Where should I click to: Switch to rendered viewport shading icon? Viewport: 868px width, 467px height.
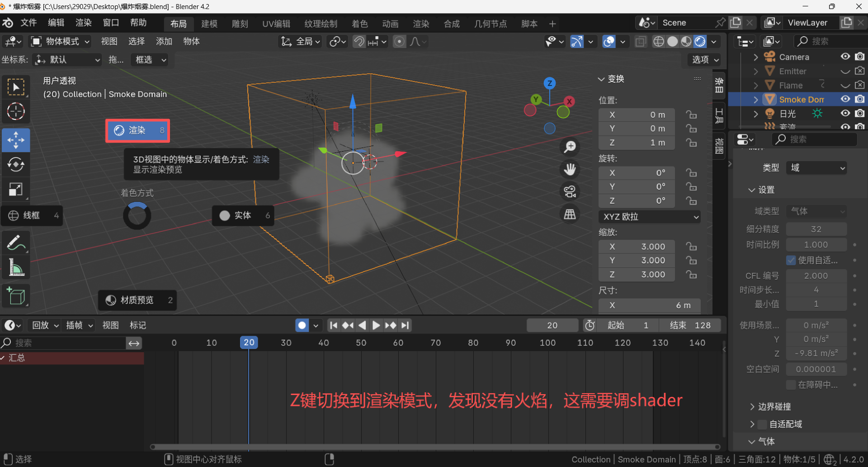click(x=700, y=42)
